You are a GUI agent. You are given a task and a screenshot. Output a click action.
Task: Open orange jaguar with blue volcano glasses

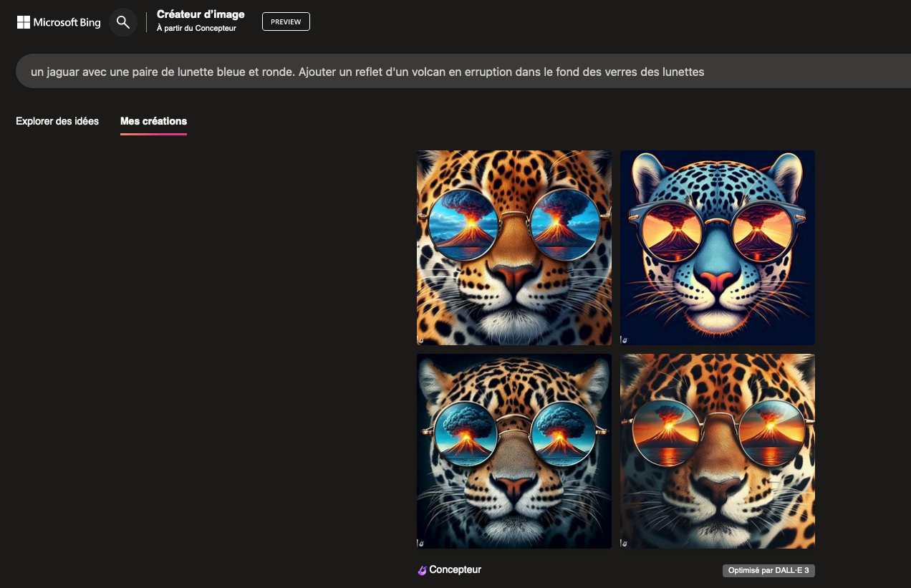514,248
